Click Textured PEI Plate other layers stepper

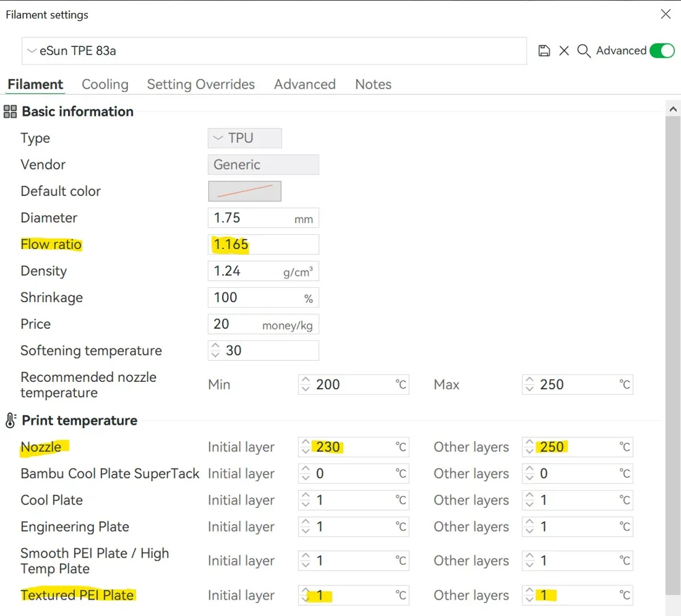click(529, 595)
